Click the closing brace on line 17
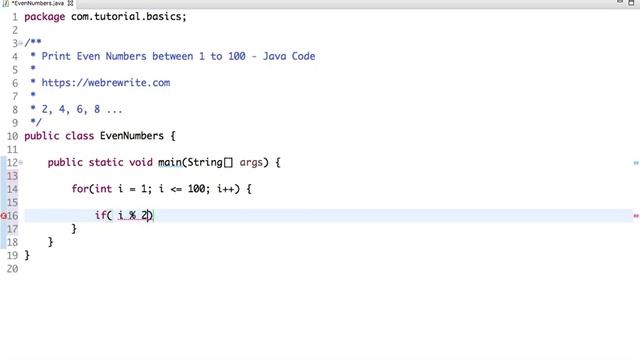The height and width of the screenshot is (360, 640). [74, 229]
